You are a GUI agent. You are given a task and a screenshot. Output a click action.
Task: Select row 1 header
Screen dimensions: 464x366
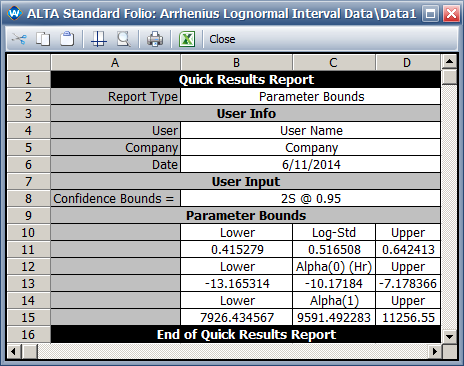pyautogui.click(x=28, y=79)
